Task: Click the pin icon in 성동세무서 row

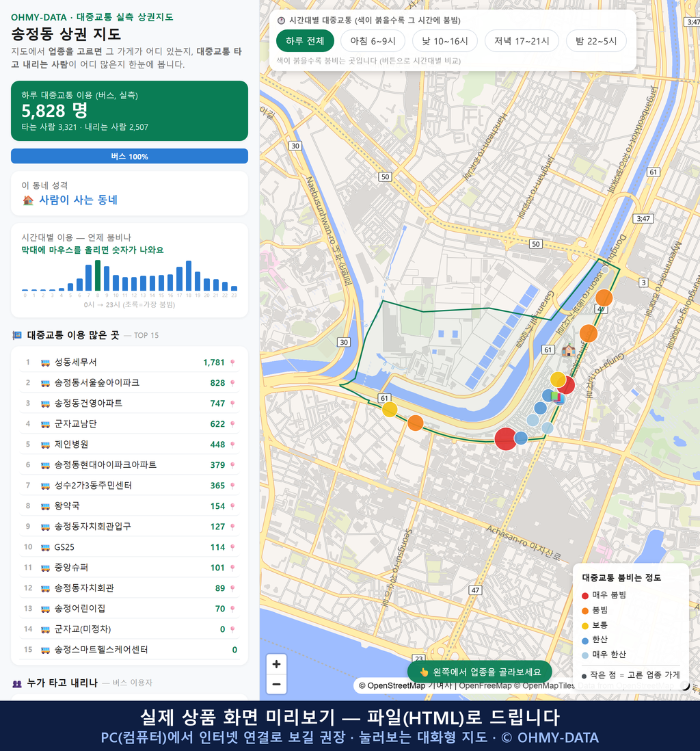Action: (x=232, y=363)
